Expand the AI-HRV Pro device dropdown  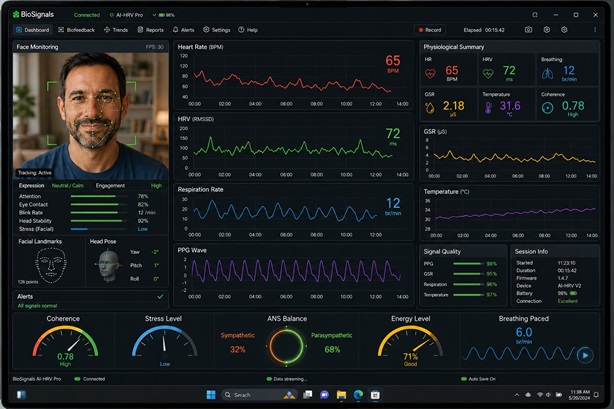click(x=154, y=15)
